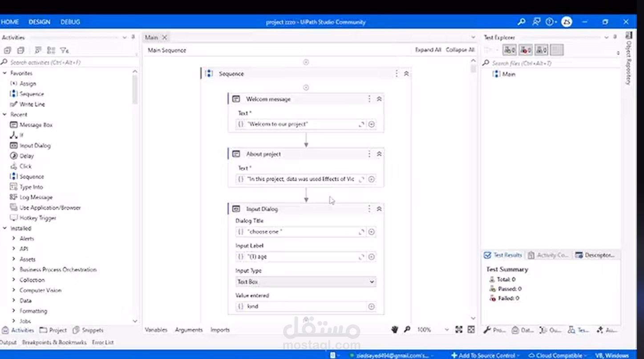
Task: Click the Expand All button
Action: [428, 50]
